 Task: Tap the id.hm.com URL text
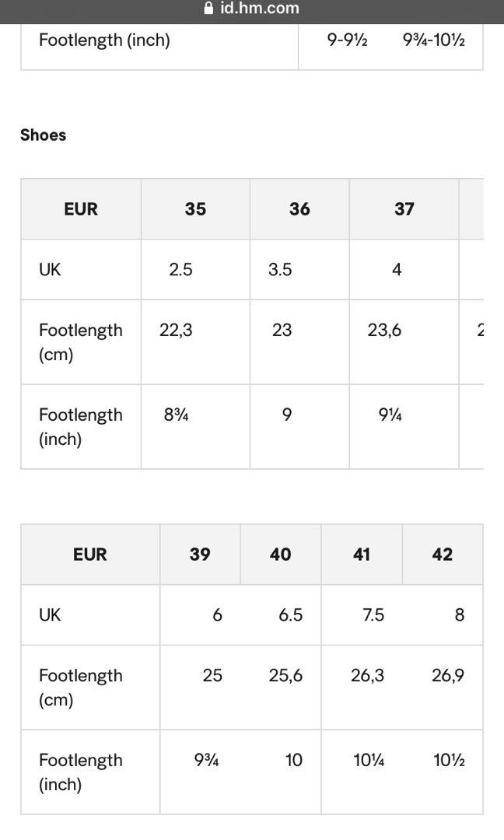[259, 8]
